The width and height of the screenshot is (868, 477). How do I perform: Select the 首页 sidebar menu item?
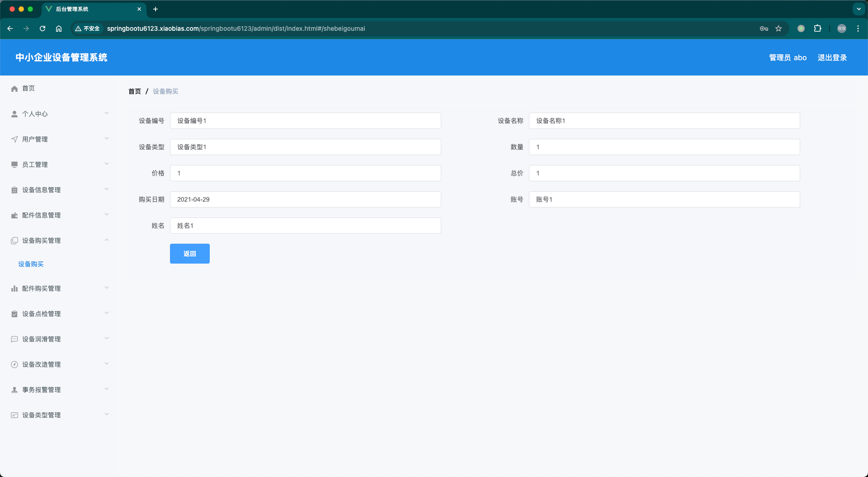(59, 89)
